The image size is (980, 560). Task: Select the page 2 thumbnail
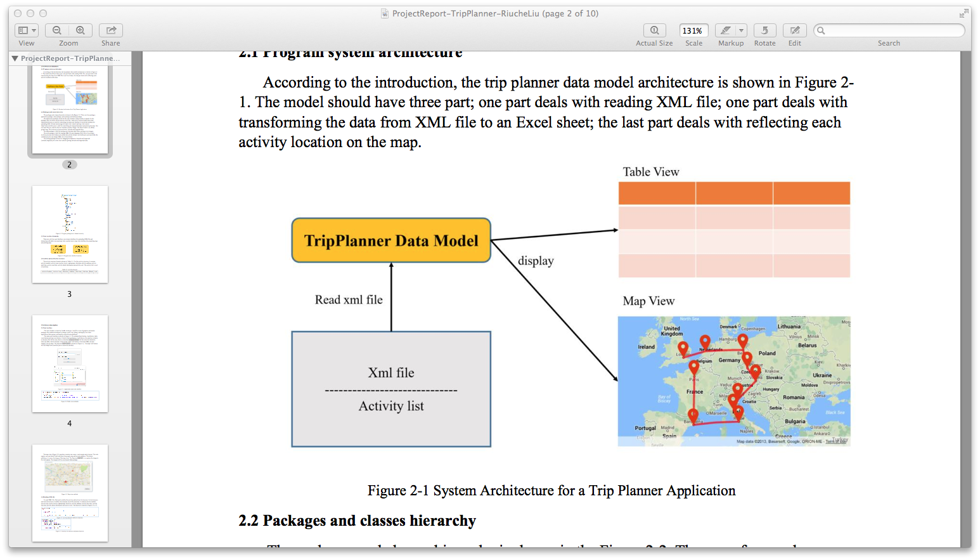pos(70,108)
